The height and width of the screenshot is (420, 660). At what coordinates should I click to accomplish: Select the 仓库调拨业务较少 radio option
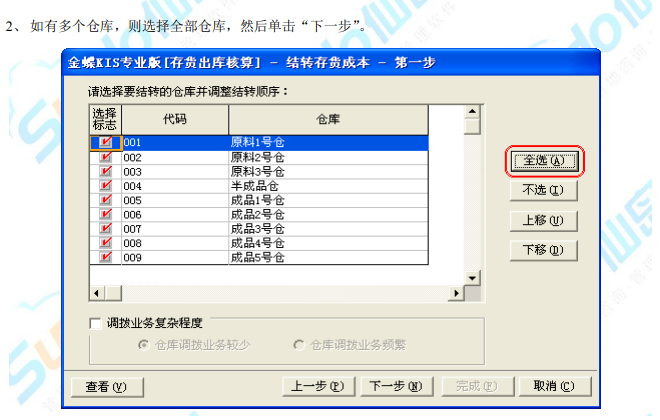pyautogui.click(x=143, y=345)
